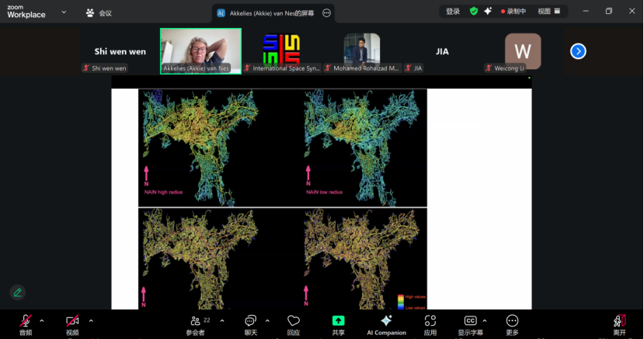Image resolution: width=644 pixels, height=339 pixels.
Task: Open the more options ellipsis menu
Action: (x=512, y=323)
